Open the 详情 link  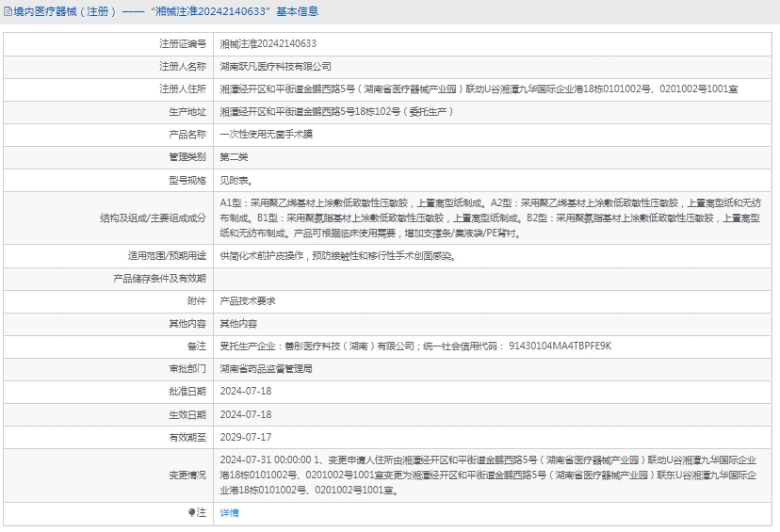[229, 513]
